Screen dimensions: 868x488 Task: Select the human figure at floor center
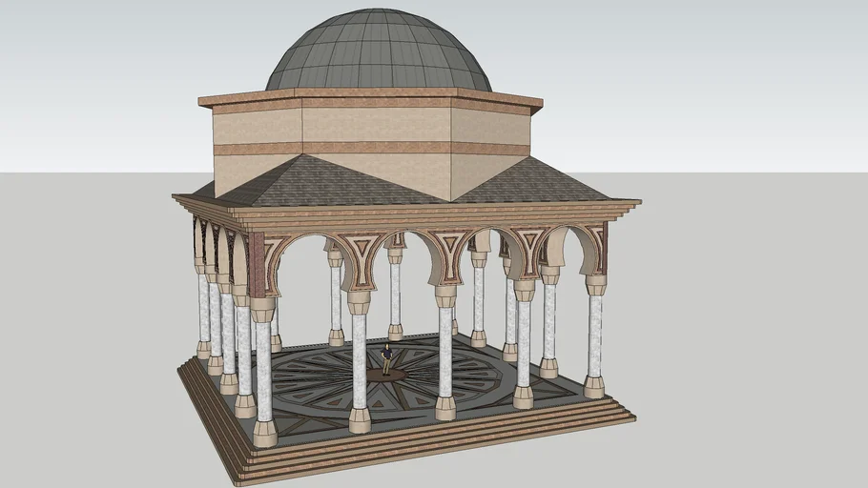point(386,359)
